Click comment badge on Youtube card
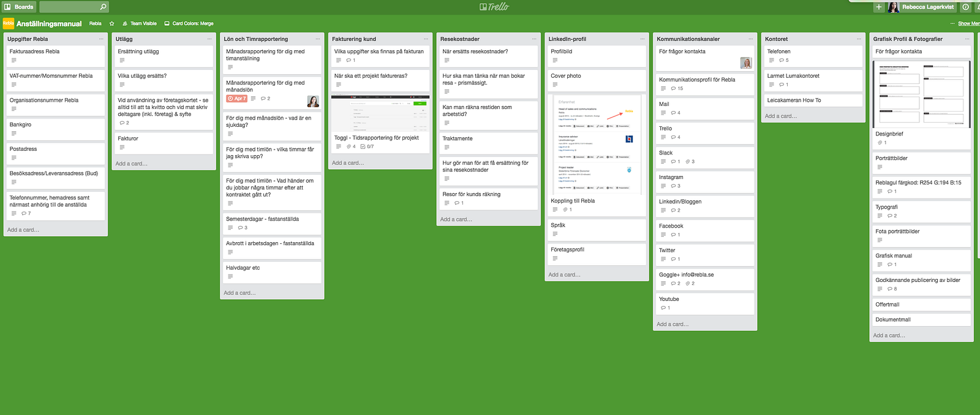The image size is (980, 415). coord(666,308)
